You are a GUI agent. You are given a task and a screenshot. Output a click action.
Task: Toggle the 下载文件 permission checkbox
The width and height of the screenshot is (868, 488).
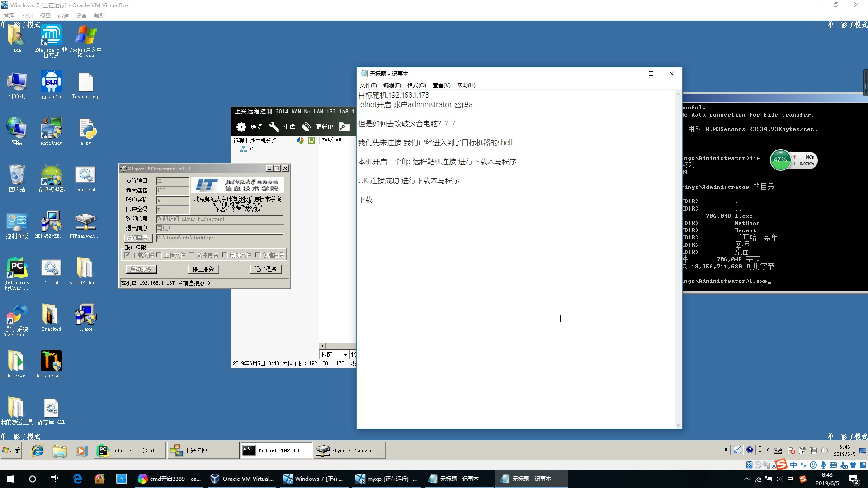pyautogui.click(x=127, y=255)
